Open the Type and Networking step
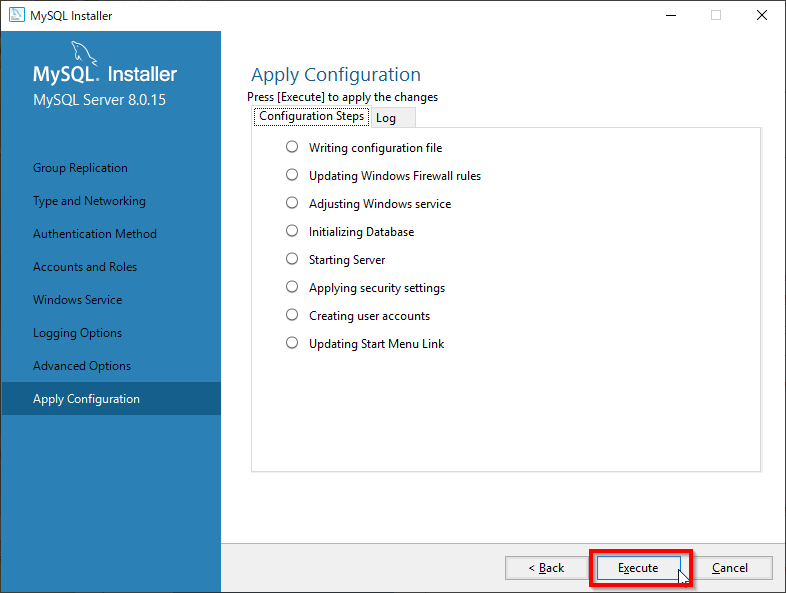Viewport: 786px width, 593px height. 89,201
